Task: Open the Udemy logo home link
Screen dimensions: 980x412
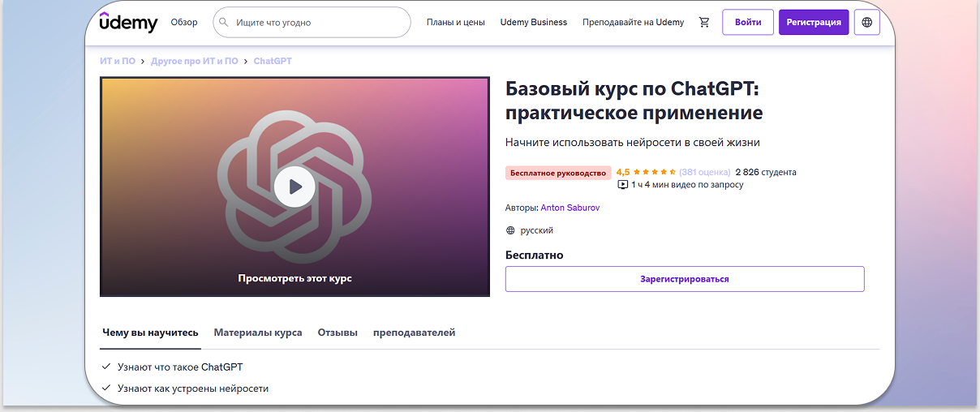Action: coord(128,22)
